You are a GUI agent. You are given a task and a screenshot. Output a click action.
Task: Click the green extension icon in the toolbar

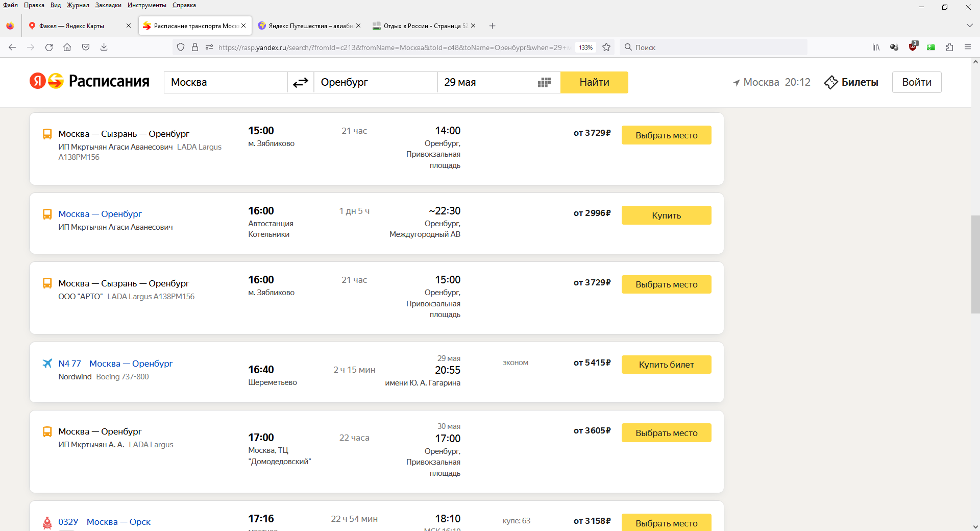coord(931,47)
